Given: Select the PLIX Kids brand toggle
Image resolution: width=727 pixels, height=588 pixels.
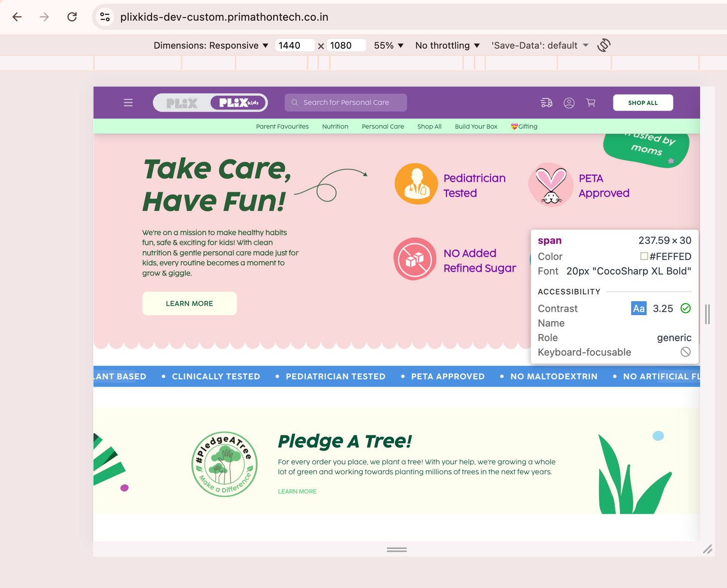Looking at the screenshot, I should pos(238,103).
